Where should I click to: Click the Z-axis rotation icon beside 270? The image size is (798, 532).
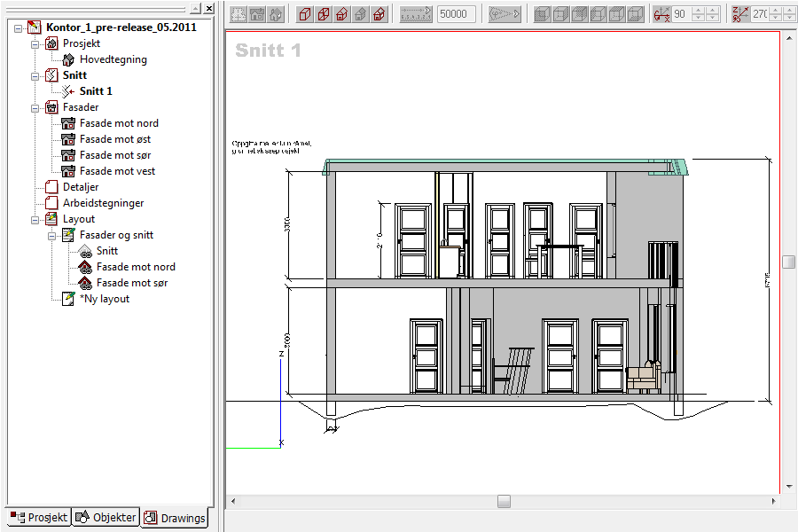coord(741,14)
